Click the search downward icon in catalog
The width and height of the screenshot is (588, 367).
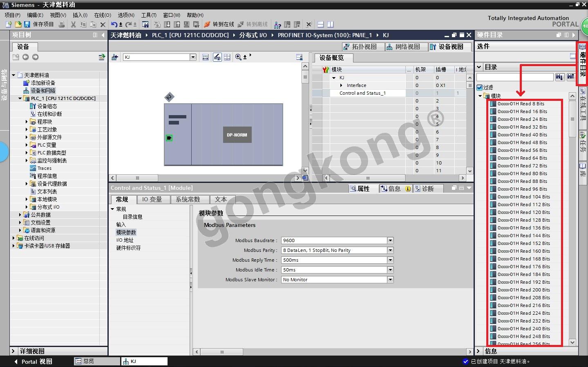[559, 77]
